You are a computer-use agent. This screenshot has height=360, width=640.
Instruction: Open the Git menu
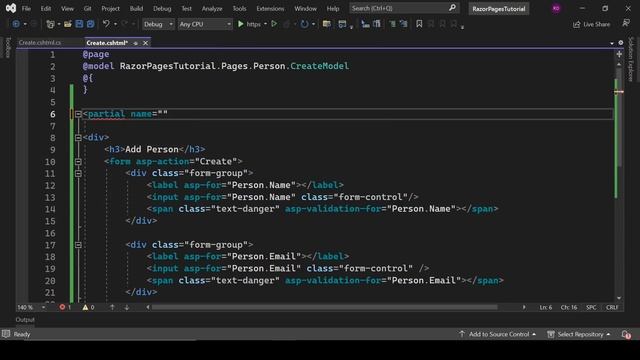[x=87, y=8]
